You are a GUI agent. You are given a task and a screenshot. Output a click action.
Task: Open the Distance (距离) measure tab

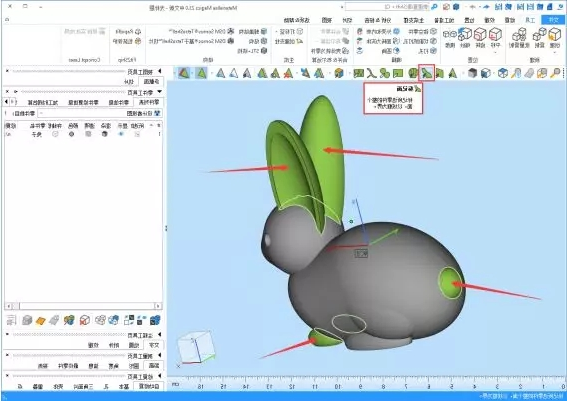click(154, 366)
